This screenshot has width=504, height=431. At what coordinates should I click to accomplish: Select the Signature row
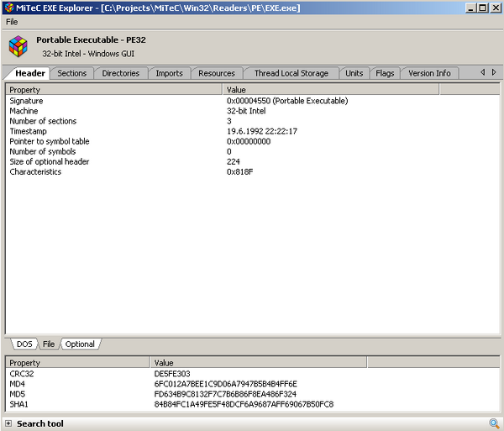(252, 101)
